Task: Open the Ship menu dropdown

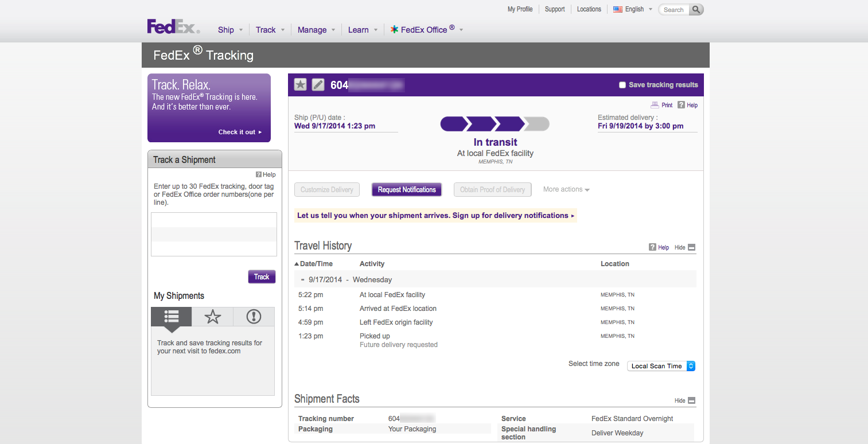Action: click(230, 30)
